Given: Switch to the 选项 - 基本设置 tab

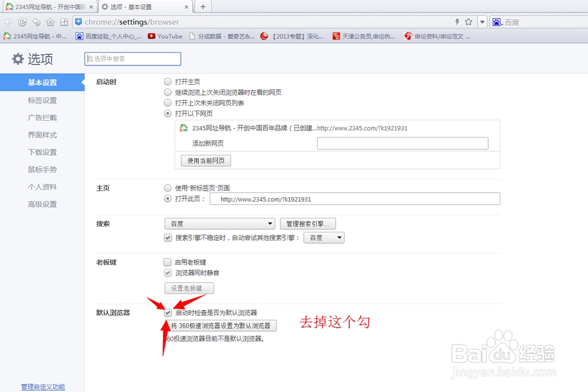Looking at the screenshot, I should click(145, 6).
